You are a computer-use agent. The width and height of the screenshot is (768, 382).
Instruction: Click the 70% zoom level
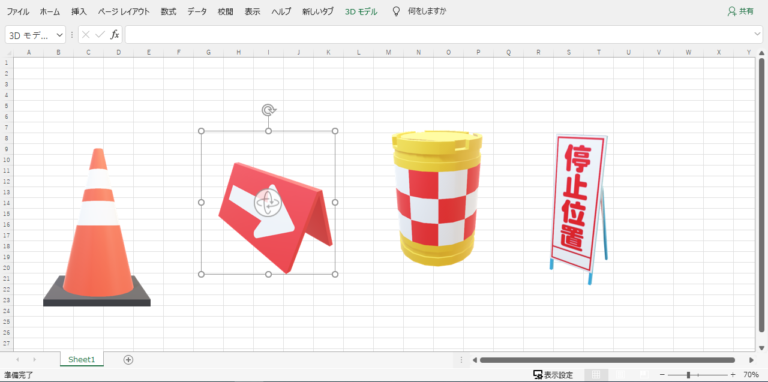751,375
